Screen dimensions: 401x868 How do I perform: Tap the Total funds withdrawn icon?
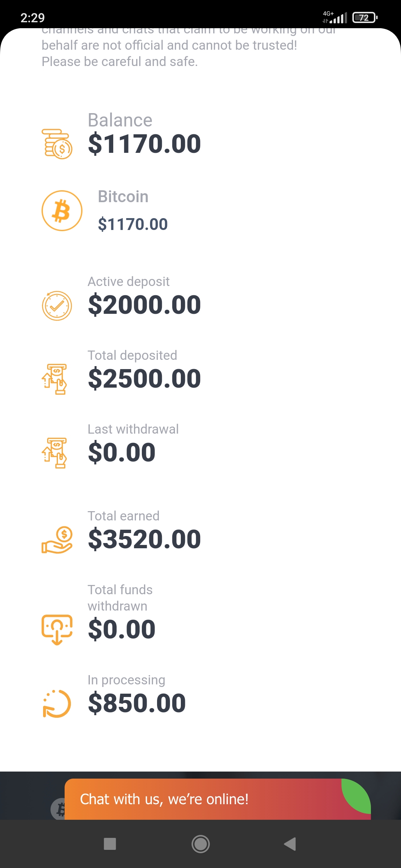click(57, 629)
